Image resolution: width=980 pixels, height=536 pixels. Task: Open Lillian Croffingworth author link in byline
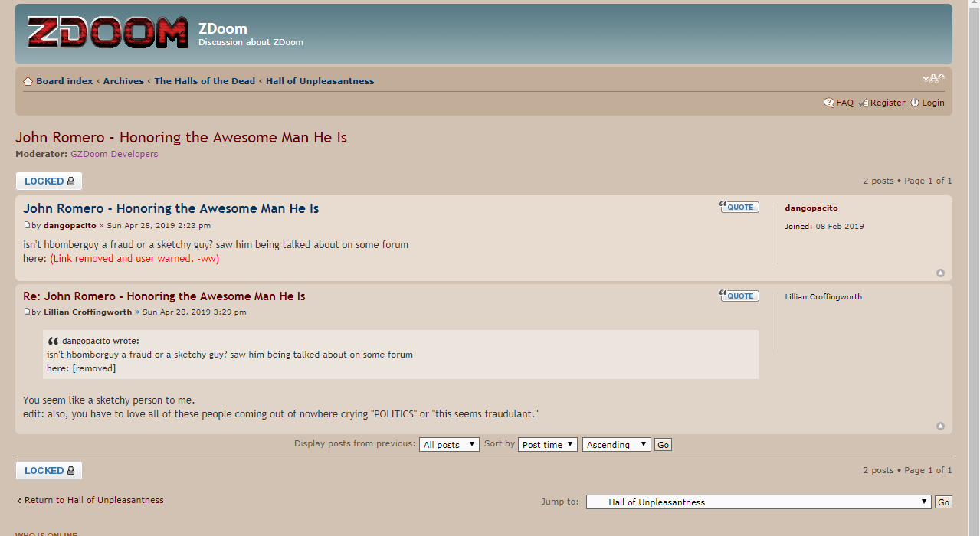point(87,312)
